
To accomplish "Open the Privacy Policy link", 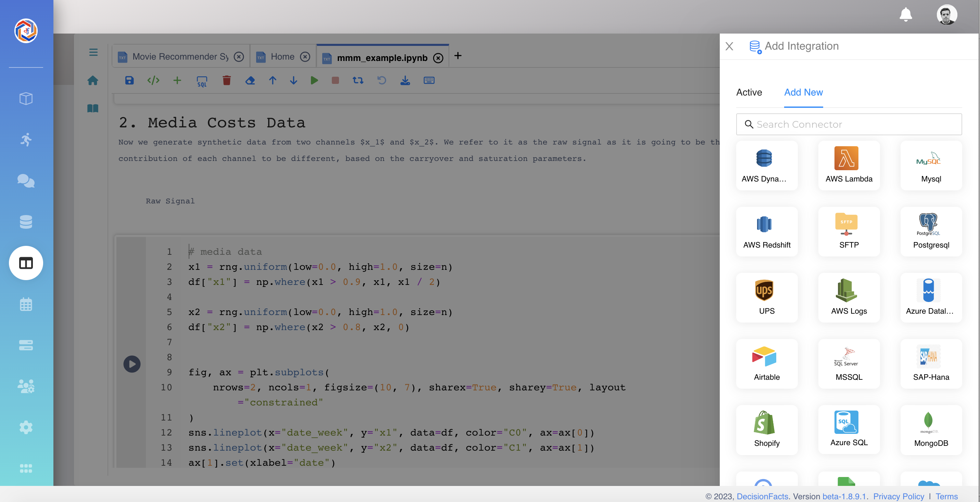I will click(898, 496).
